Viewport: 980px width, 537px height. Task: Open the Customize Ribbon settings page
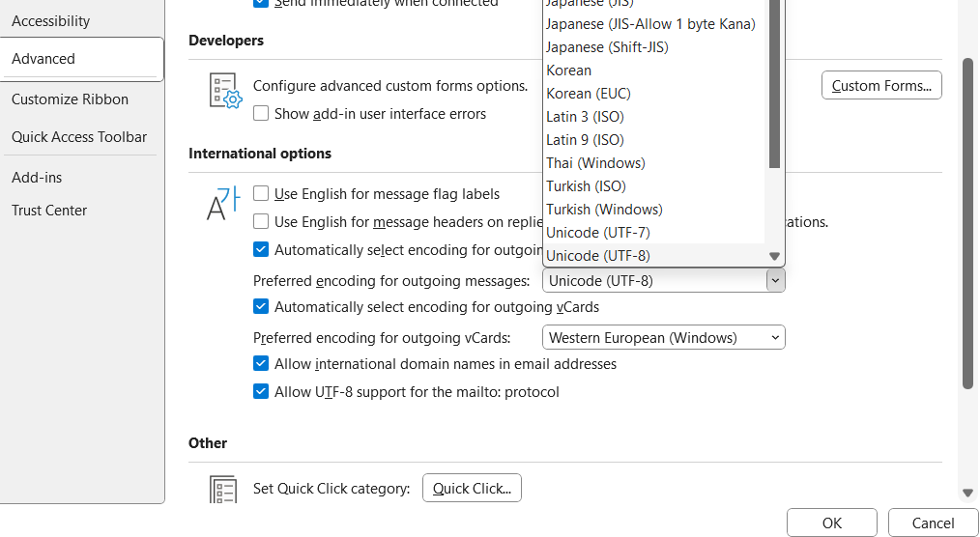point(70,99)
